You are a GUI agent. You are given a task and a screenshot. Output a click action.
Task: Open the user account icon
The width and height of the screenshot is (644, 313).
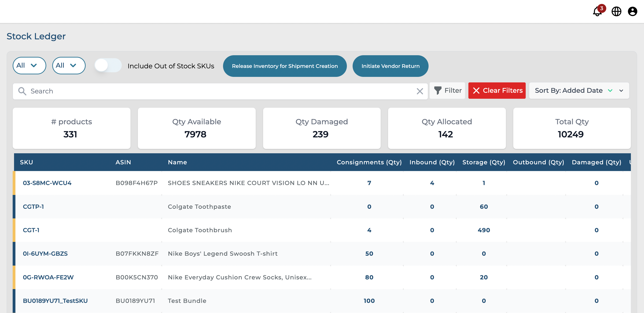632,12
